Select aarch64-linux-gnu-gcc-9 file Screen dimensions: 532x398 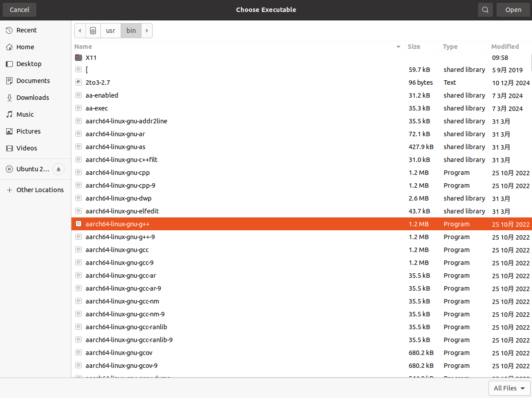click(x=301, y=263)
